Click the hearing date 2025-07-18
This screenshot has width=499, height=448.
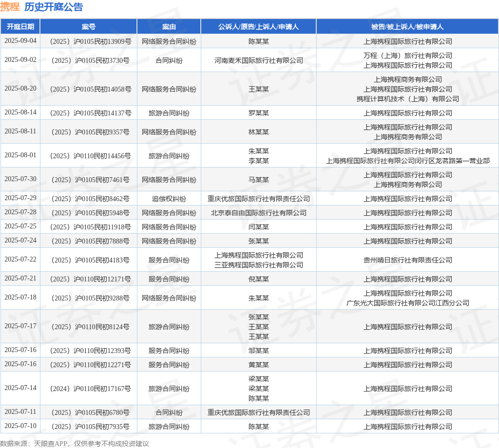(20, 298)
